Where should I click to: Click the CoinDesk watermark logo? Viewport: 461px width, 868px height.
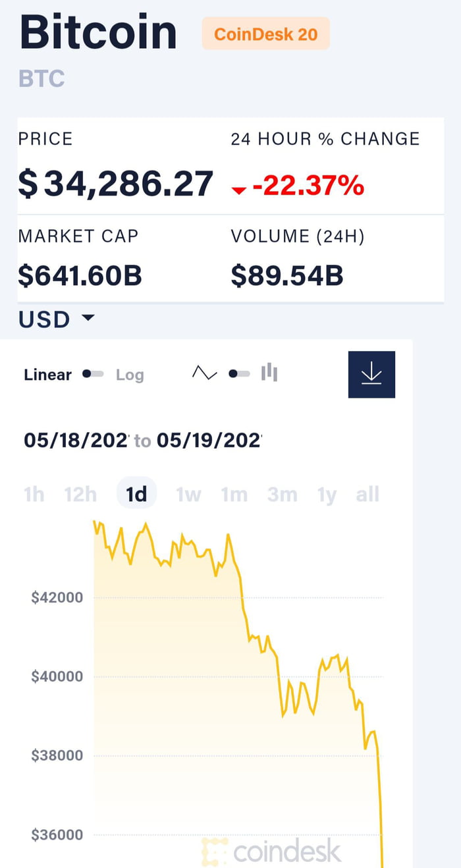click(x=271, y=851)
